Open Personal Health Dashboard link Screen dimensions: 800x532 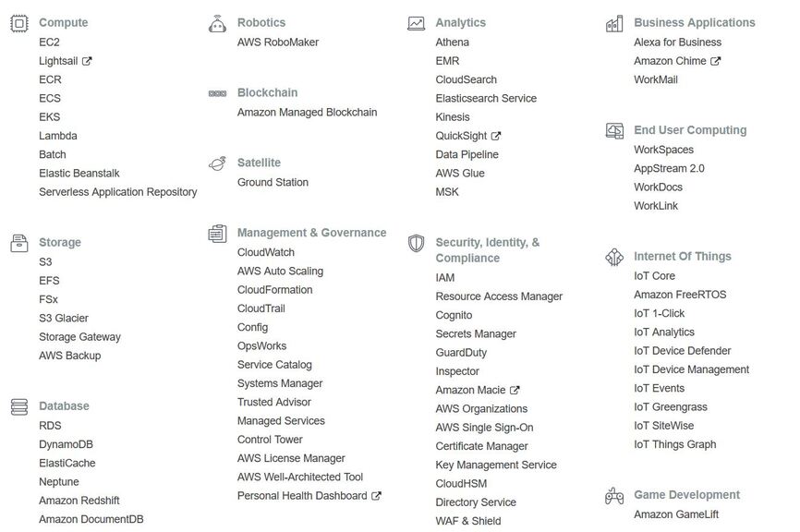point(302,496)
